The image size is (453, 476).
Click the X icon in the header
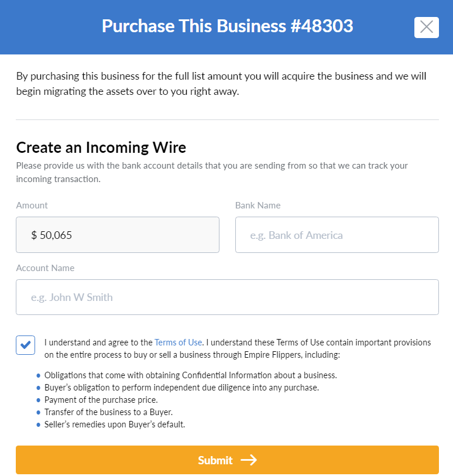[426, 27]
